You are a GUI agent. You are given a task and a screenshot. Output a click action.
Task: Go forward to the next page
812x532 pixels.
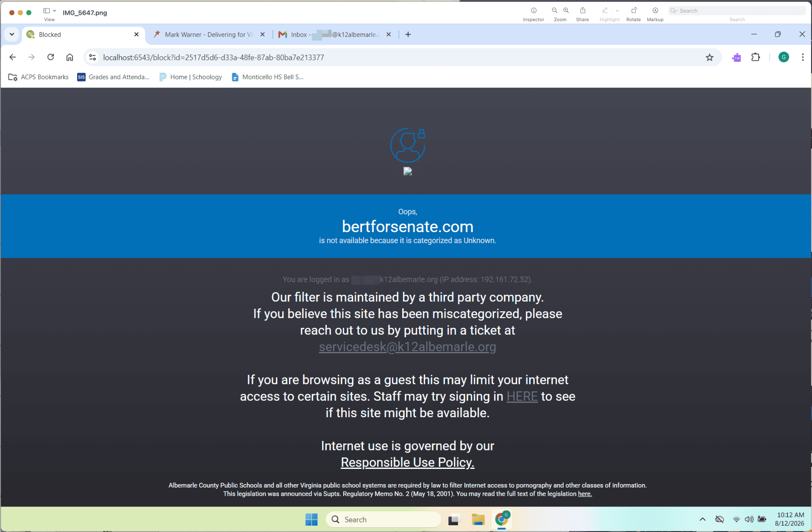point(31,57)
